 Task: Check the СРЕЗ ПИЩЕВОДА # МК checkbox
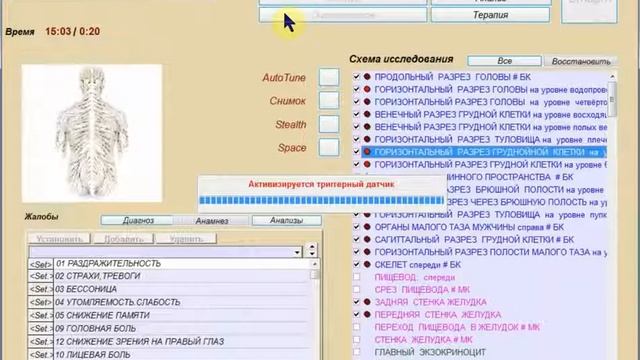tap(357, 290)
